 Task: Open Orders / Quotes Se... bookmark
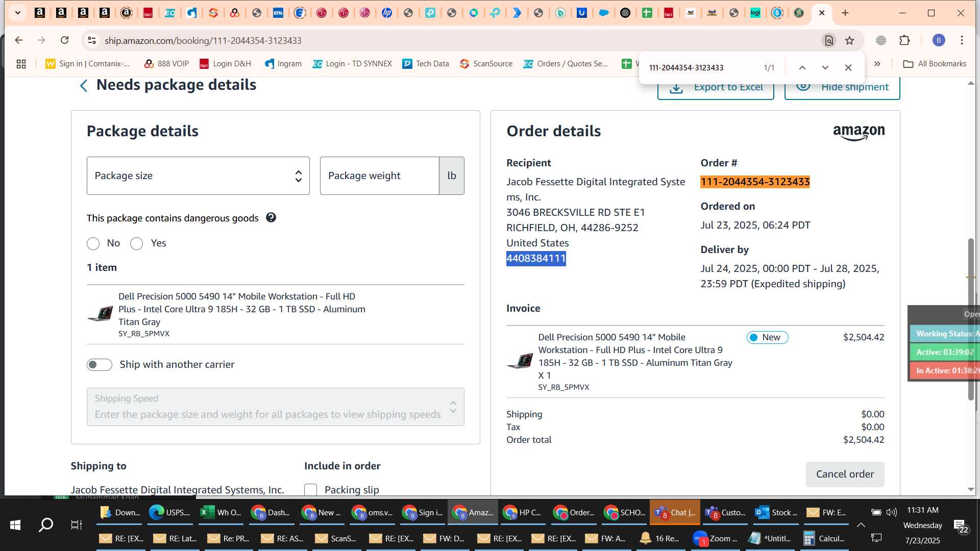click(566, 64)
